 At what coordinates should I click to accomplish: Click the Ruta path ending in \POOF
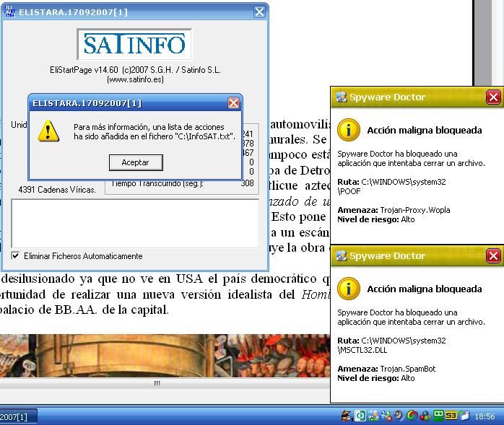(x=391, y=187)
